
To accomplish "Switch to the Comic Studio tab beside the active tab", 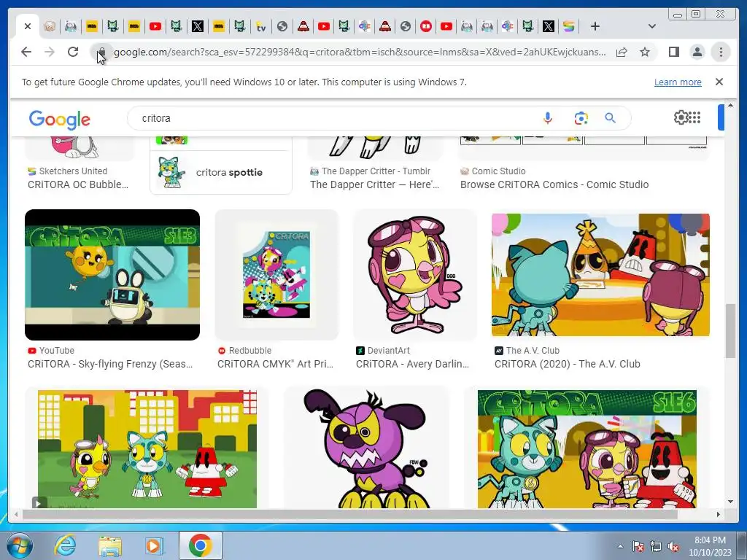I will [x=50, y=27].
